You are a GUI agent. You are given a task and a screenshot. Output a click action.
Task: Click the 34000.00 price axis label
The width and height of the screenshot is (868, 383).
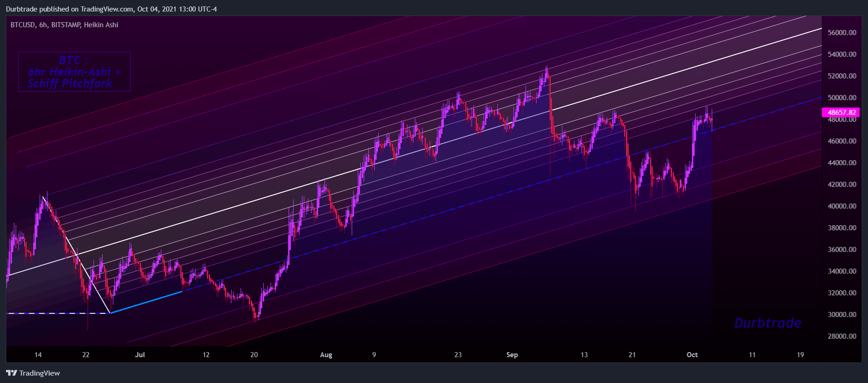click(842, 271)
